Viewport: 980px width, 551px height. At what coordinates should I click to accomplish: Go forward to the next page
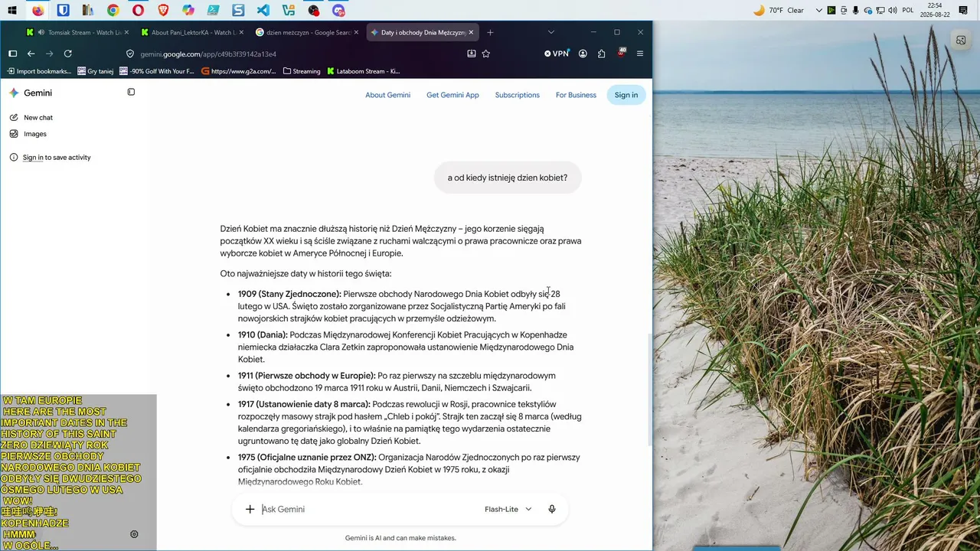(49, 54)
